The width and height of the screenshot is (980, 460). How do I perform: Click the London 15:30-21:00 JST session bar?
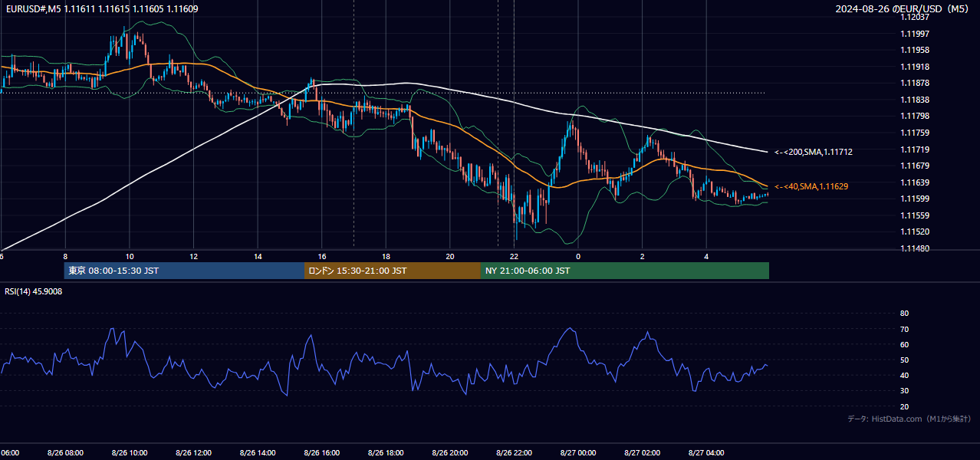coord(393,271)
